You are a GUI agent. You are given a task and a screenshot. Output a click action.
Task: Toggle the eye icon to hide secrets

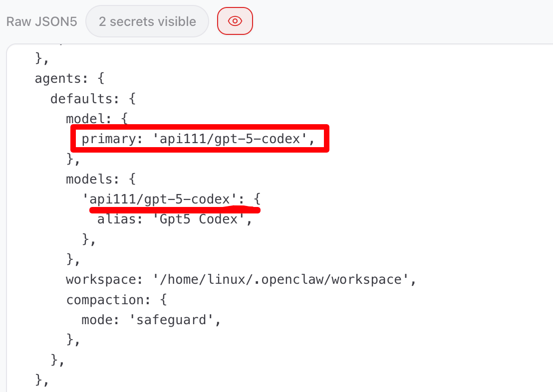(x=235, y=21)
